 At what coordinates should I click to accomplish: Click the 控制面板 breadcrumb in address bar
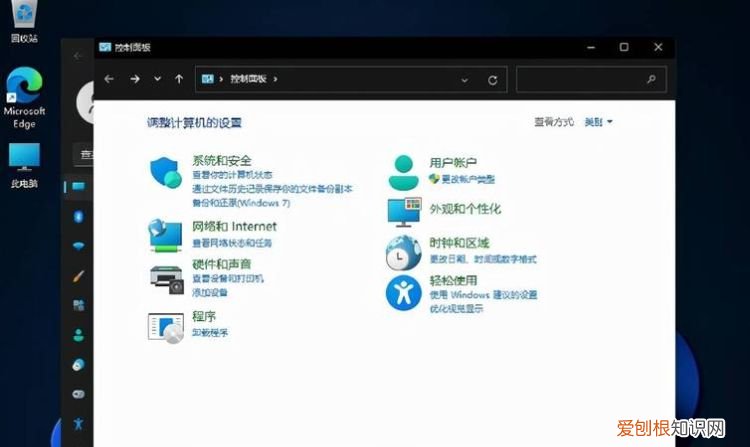click(248, 79)
